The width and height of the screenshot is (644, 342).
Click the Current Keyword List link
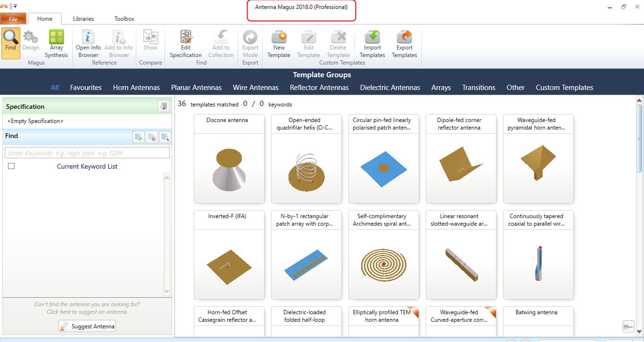87,166
